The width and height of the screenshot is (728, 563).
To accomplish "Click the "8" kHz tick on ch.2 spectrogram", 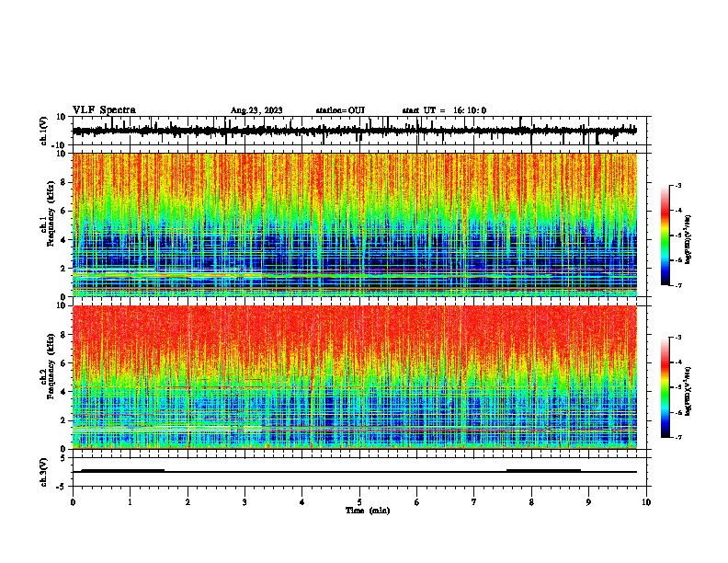I will click(x=63, y=335).
